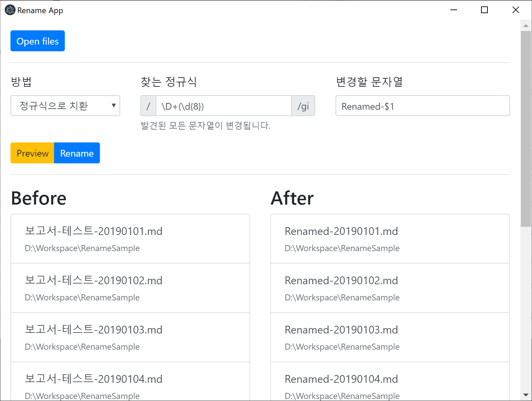The height and width of the screenshot is (401, 532).
Task: Select After item Renamed-20190103.md
Action: pos(390,337)
